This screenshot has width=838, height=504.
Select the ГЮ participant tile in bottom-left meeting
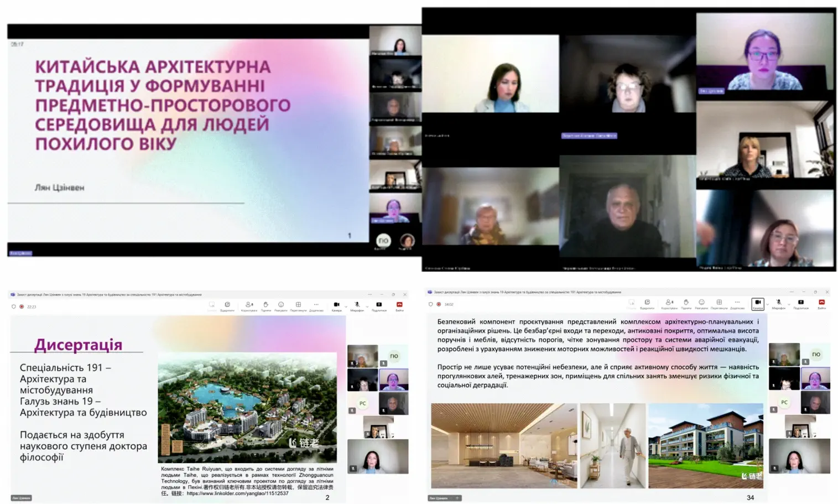pyautogui.click(x=394, y=356)
